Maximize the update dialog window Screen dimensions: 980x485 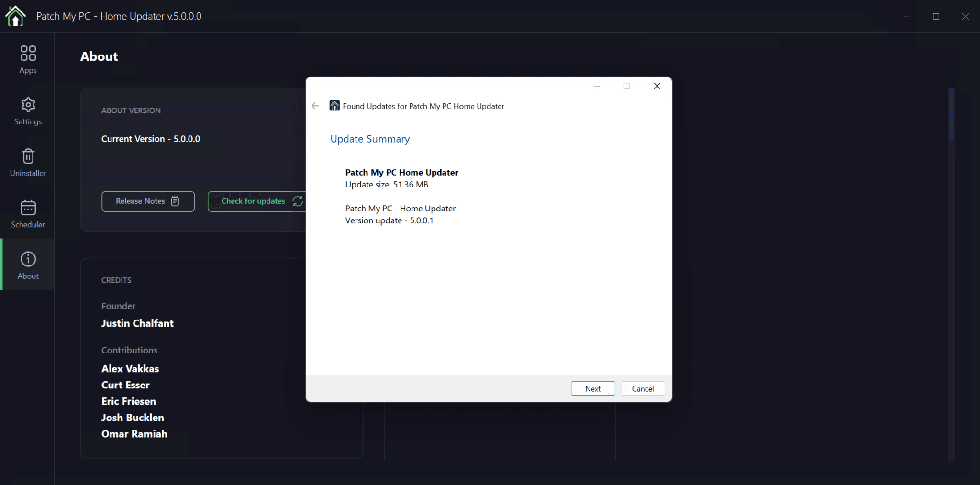(627, 86)
